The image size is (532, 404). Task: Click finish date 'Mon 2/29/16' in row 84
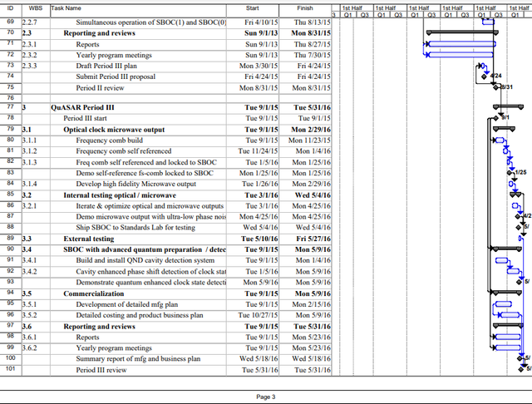(x=311, y=184)
